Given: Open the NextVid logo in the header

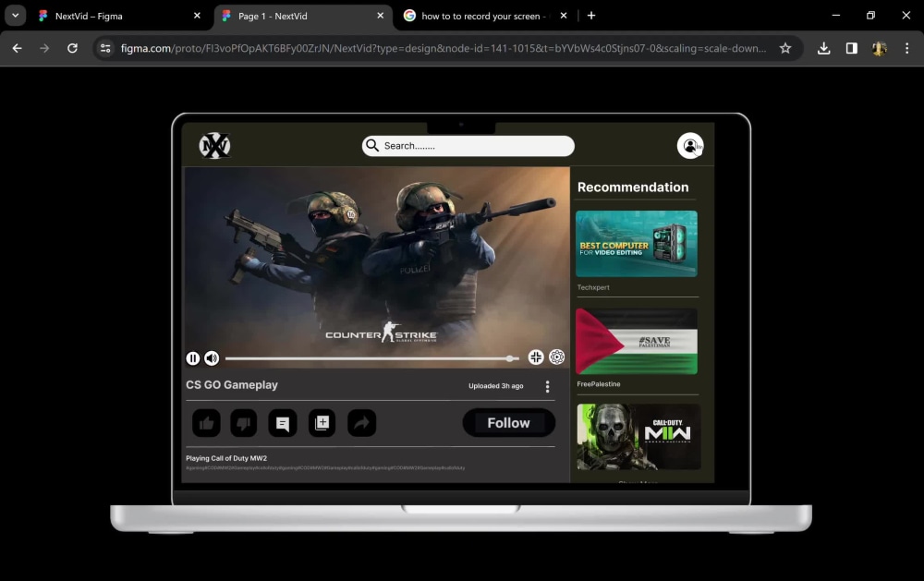Looking at the screenshot, I should pyautogui.click(x=215, y=145).
